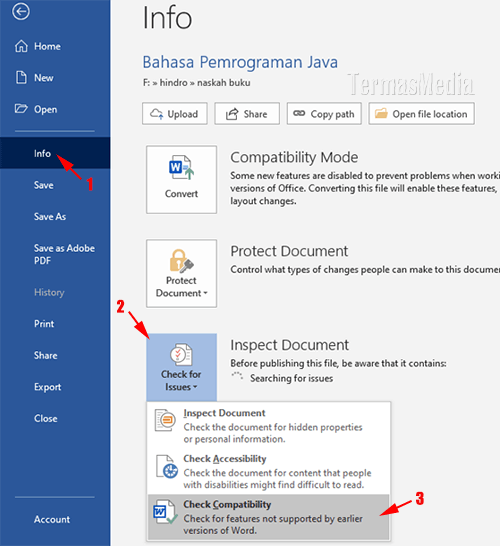This screenshot has width=500, height=546.
Task: Expand the Check for Issues dropdown
Action: pos(181,367)
